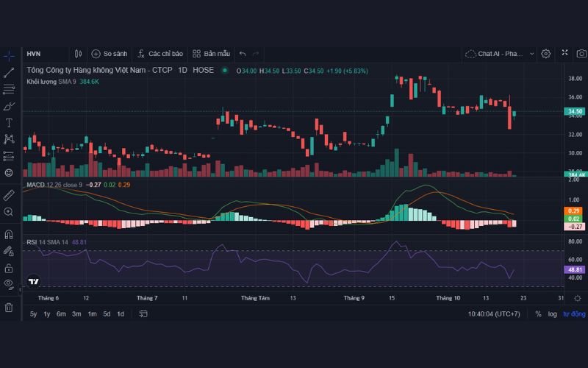Click the So sánh compare button

[109, 54]
